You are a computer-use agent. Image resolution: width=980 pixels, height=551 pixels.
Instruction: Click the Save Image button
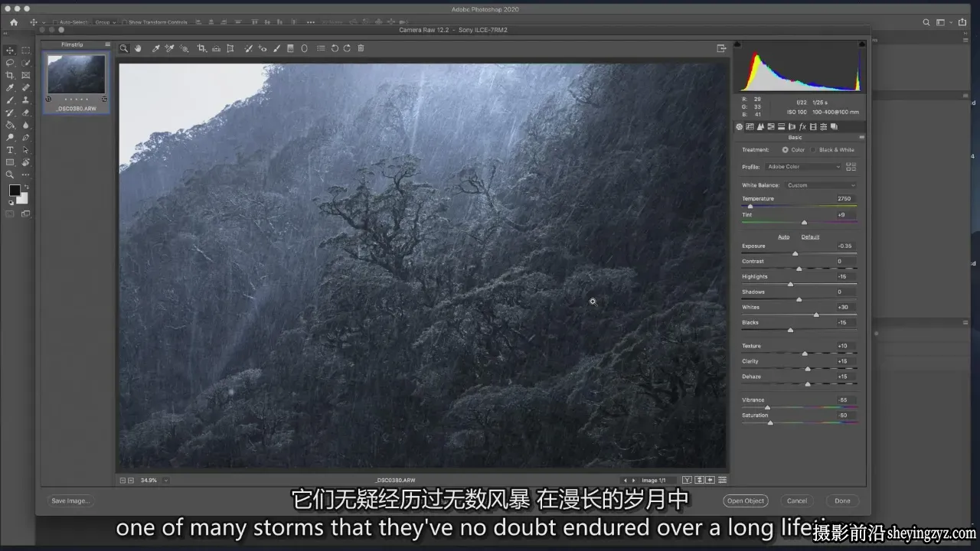tap(70, 501)
